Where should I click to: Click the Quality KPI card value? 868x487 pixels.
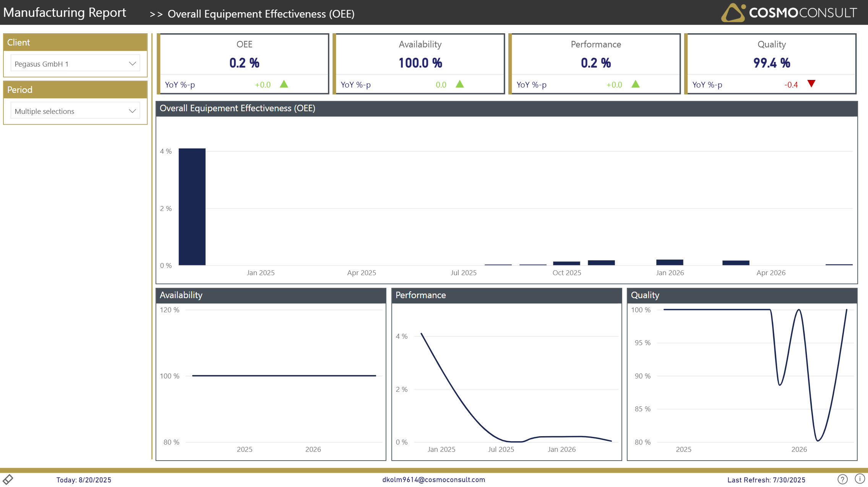click(771, 63)
